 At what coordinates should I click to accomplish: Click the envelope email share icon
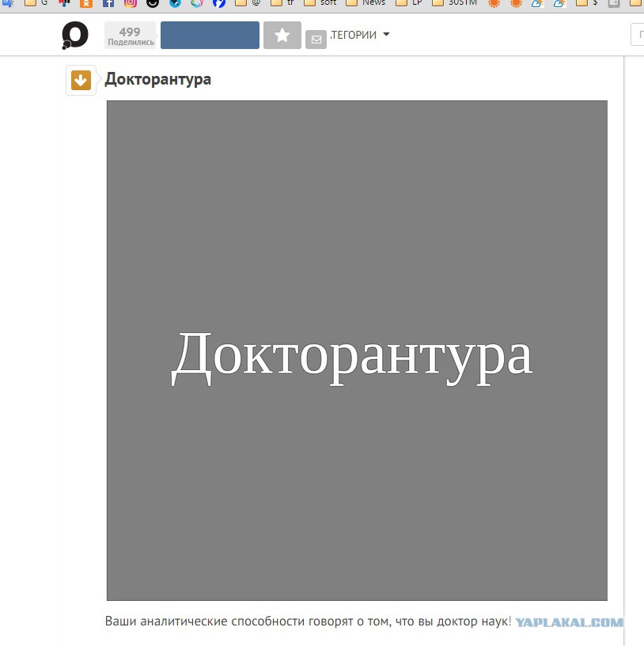(x=316, y=40)
